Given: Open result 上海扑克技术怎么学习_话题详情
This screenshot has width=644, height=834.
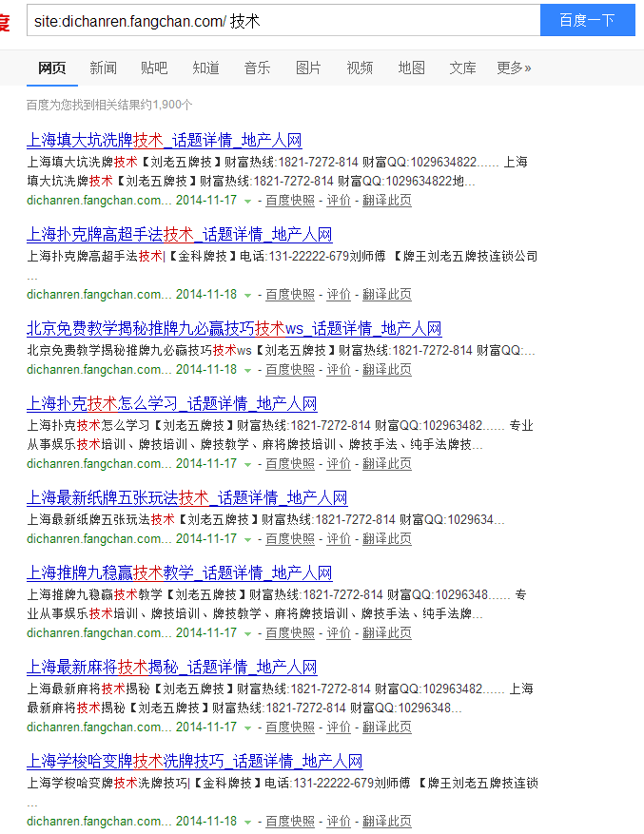Looking at the screenshot, I should click(x=172, y=404).
